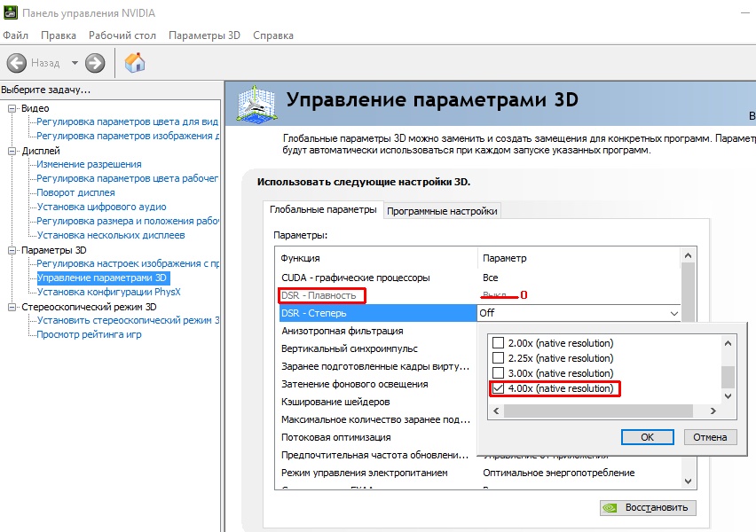
Task: Select Кэширование шейдеров row
Action: click(376, 402)
